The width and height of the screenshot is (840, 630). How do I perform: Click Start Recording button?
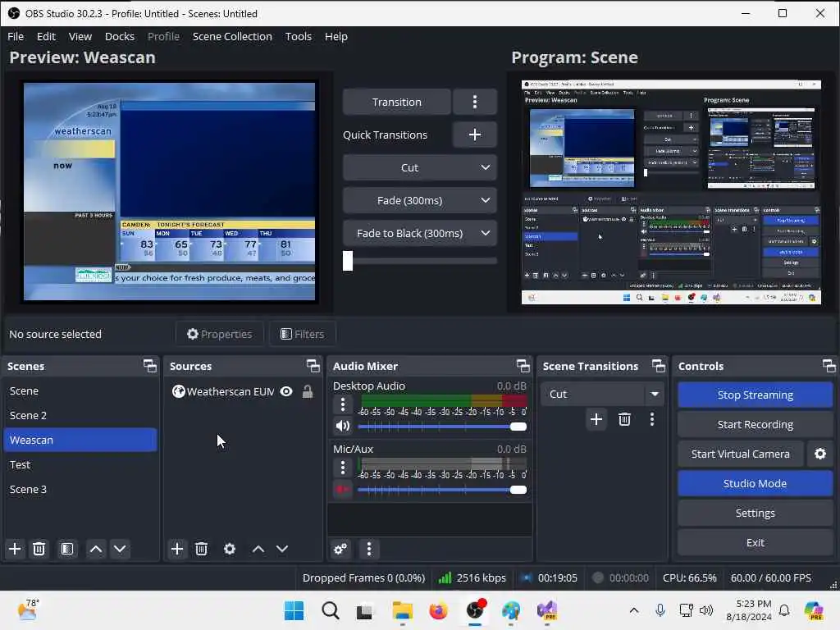[755, 424]
